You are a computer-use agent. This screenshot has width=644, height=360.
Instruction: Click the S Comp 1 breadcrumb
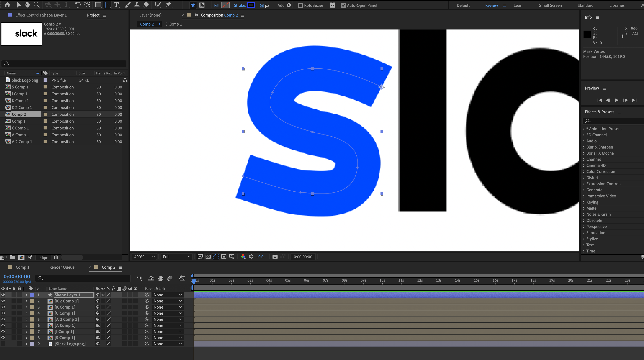tap(174, 24)
